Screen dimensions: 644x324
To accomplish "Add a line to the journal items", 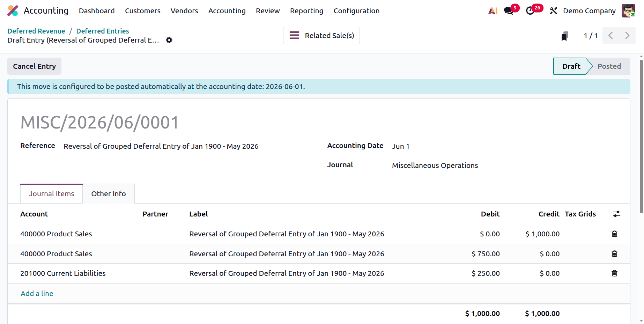I will [37, 294].
